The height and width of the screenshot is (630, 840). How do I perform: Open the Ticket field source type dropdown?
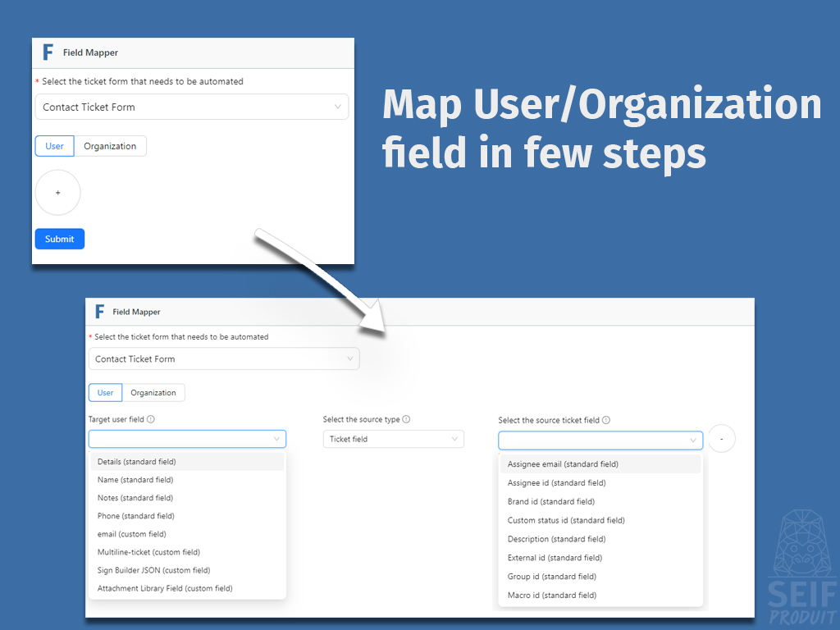pyautogui.click(x=393, y=439)
